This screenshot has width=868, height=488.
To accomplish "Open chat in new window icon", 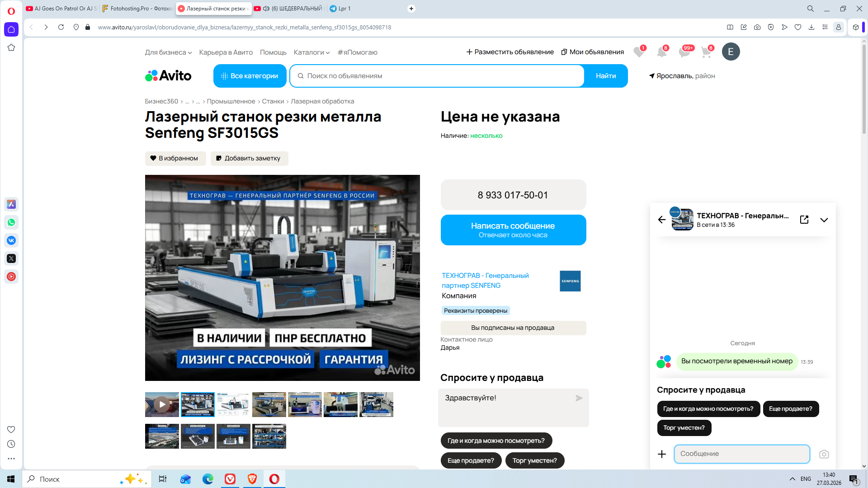I will click(x=804, y=220).
